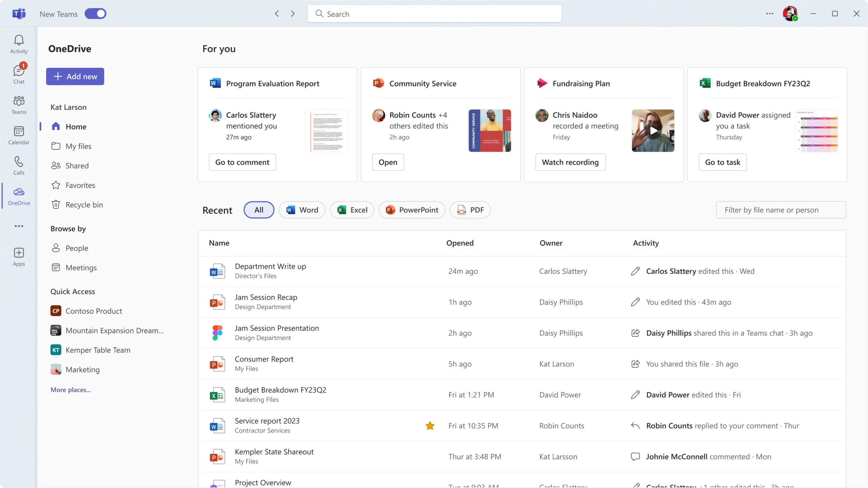
Task: Select the Excel filter tab in Recent
Action: [x=352, y=210]
